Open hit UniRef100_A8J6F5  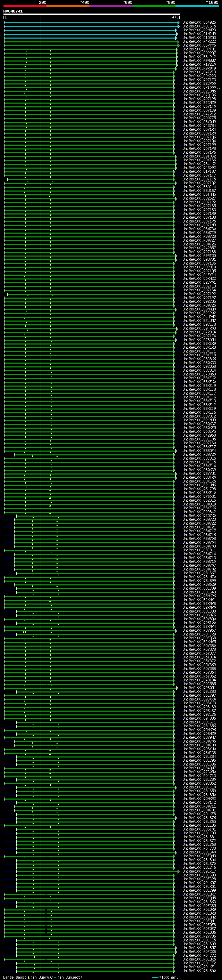(199, 26)
